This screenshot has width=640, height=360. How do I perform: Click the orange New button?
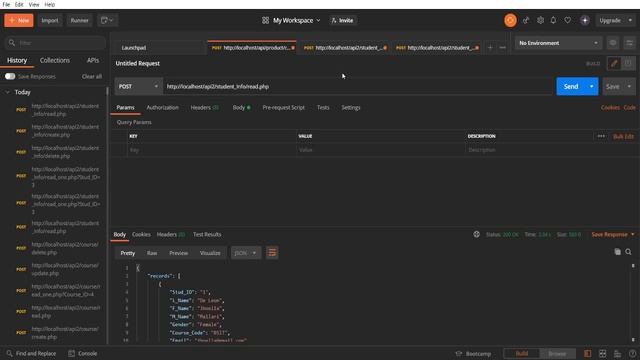click(19, 20)
